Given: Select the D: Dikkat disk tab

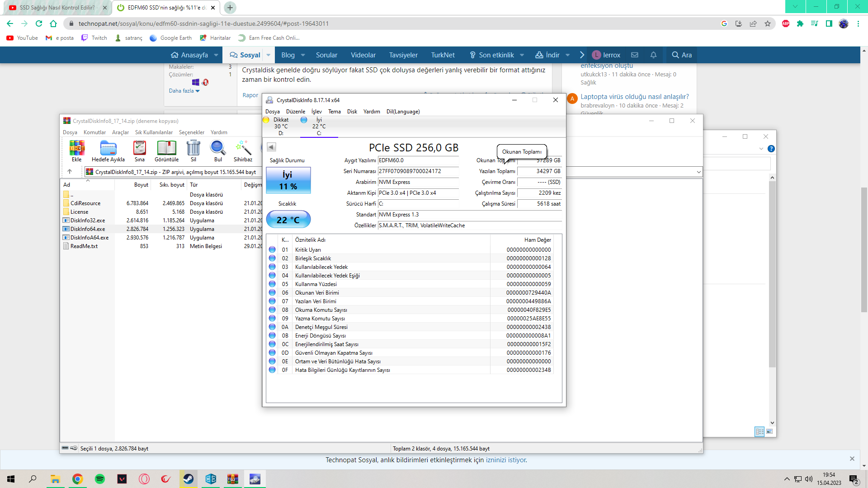Looking at the screenshot, I should 280,126.
